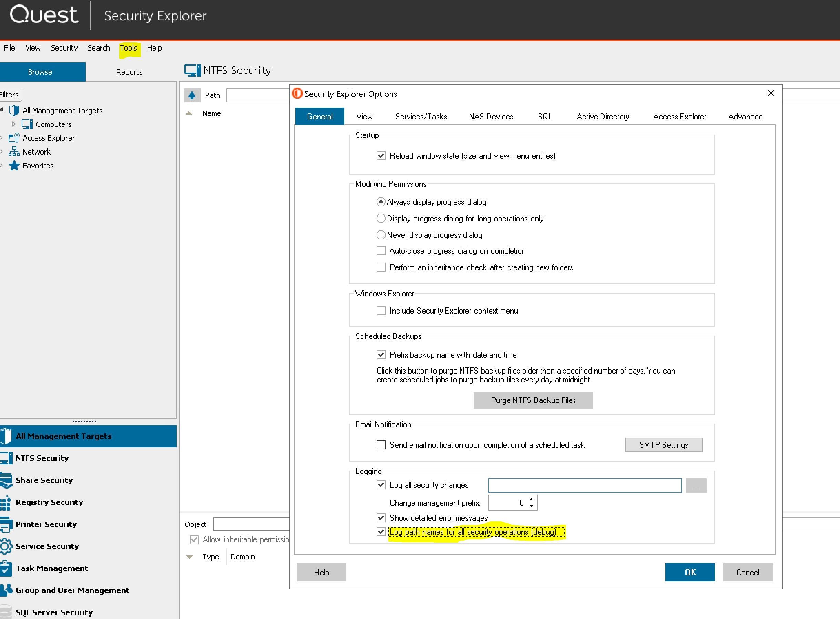Viewport: 840px width, 619px height.
Task: Enable Include Security Explorer context menu
Action: [381, 311]
